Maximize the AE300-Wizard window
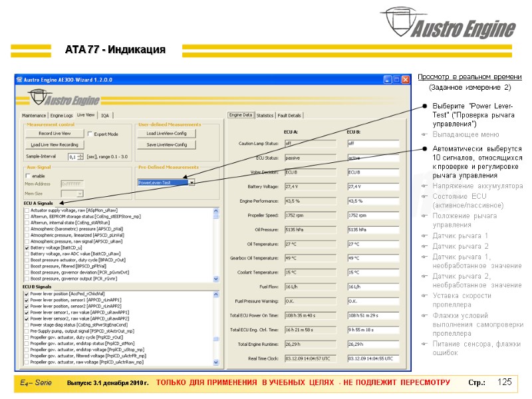The height and width of the screenshot is (399, 532). pos(396,80)
